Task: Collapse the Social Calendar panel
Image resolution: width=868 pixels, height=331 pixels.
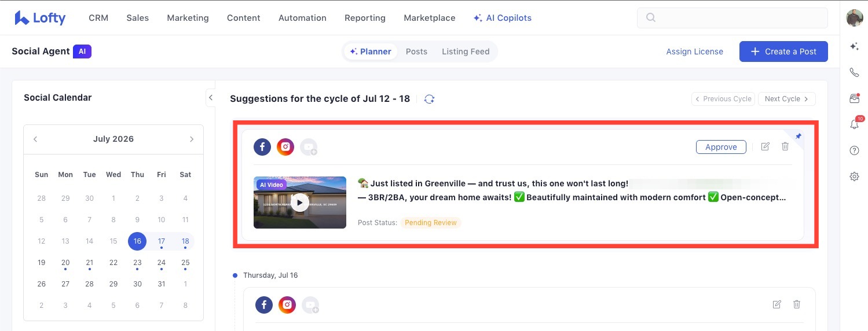Action: point(211,98)
